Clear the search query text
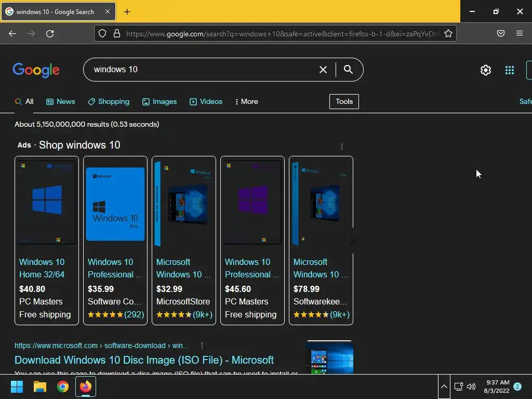Image resolution: width=532 pixels, height=399 pixels. (323, 70)
